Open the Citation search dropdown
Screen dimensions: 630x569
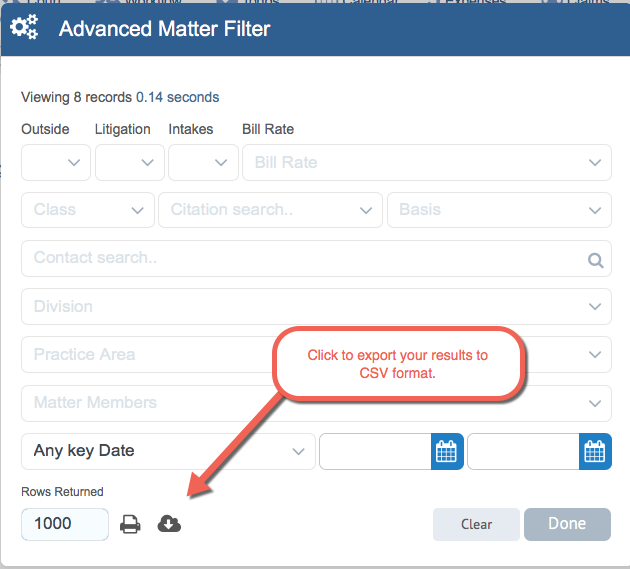pos(270,210)
